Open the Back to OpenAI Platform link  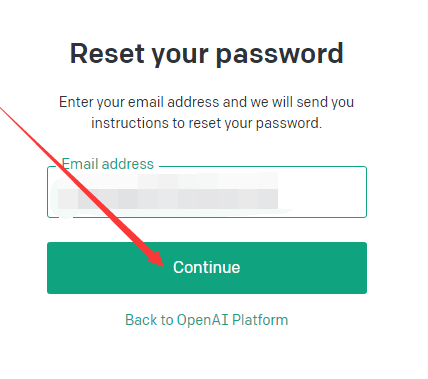206,320
